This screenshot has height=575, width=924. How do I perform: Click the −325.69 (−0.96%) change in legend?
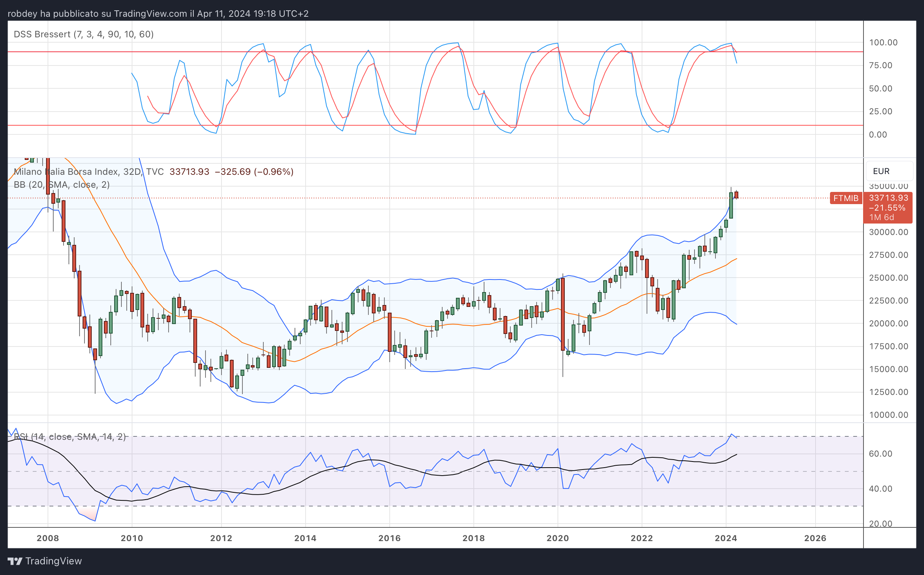[254, 172]
